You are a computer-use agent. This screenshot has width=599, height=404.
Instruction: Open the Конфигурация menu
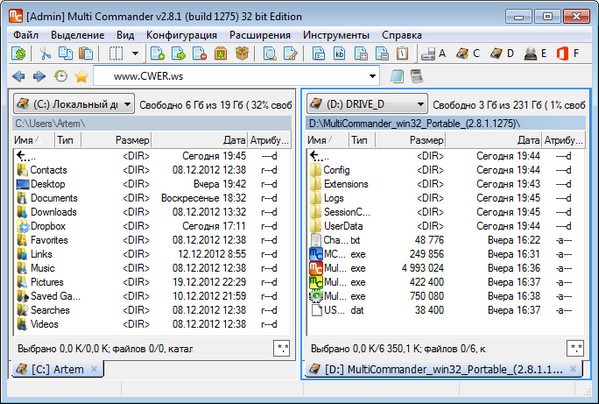coord(181,35)
